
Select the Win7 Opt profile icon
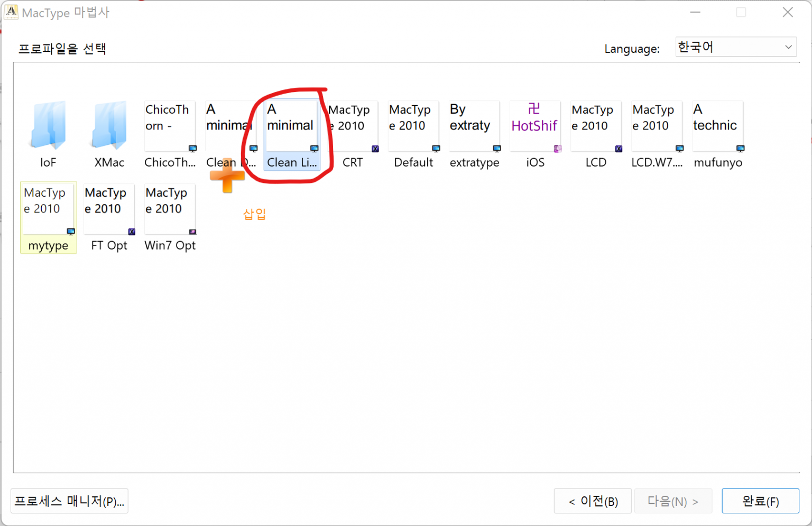tap(170, 209)
